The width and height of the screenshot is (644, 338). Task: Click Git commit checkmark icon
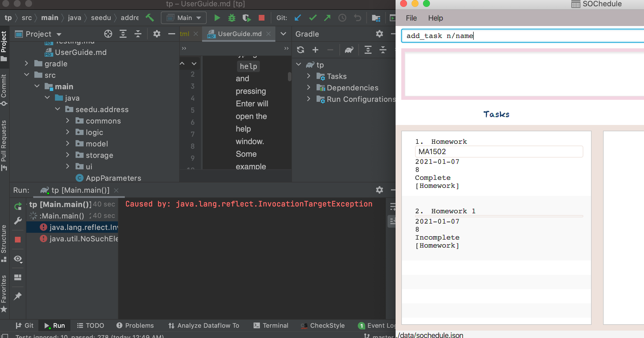313,18
